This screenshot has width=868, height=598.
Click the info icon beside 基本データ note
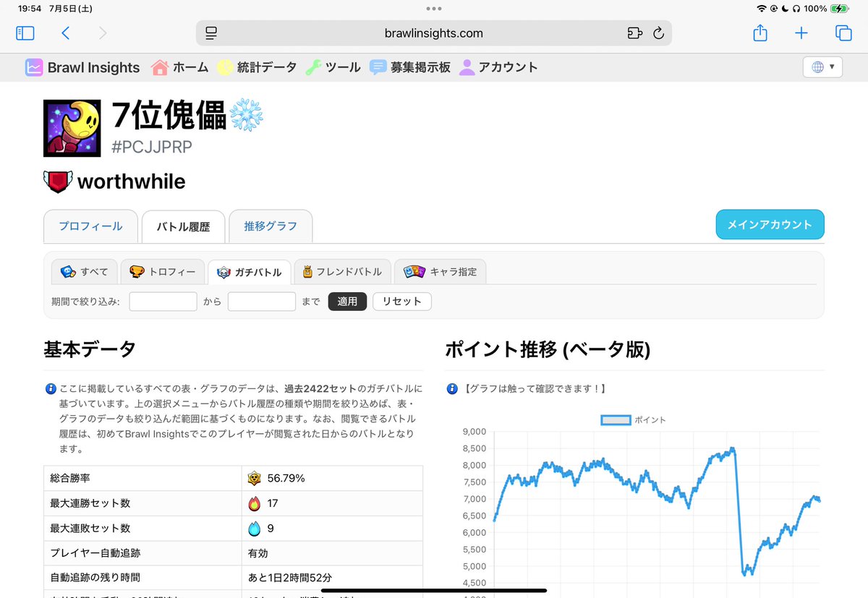[50, 389]
